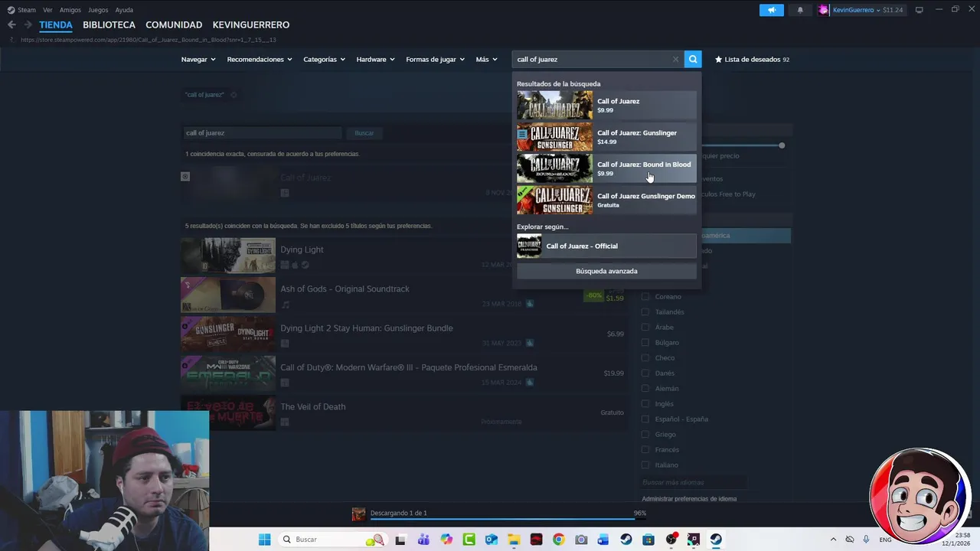Expand the Categorías dropdown
The width and height of the screenshot is (980, 551).
(x=324, y=59)
